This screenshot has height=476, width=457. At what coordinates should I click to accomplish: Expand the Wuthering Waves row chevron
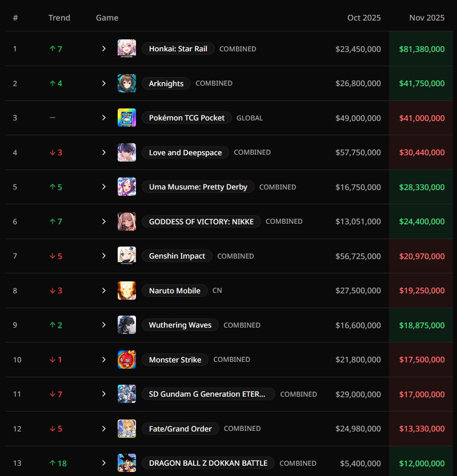(x=104, y=325)
